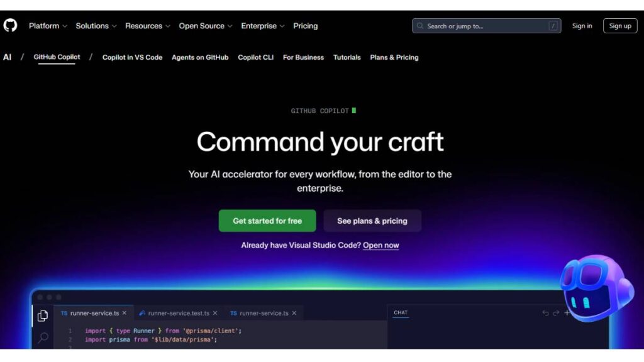
Task: Close the first runner-service.ts tab
Action: [x=125, y=312]
